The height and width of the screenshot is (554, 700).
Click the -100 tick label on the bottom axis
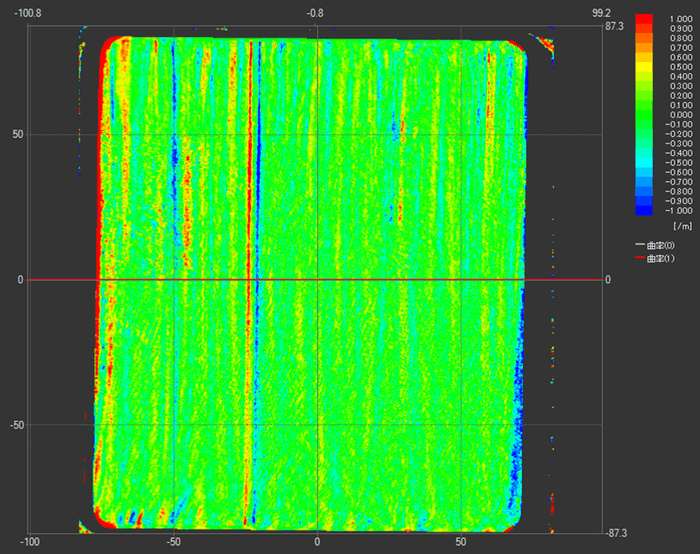click(x=30, y=542)
